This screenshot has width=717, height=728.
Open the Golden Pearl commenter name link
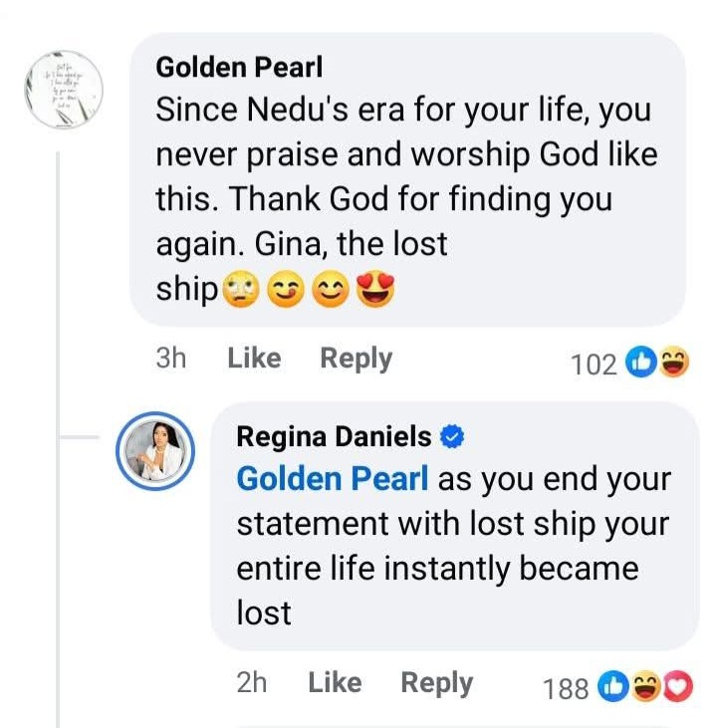[239, 68]
